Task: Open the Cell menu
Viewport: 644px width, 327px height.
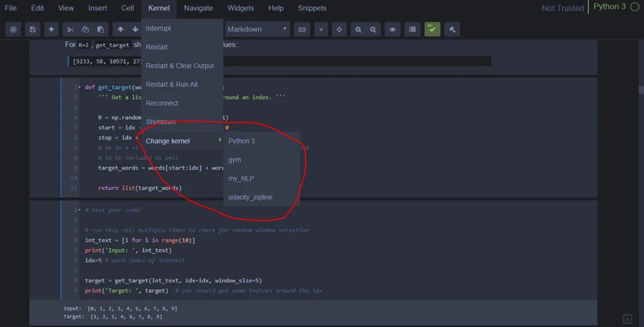Action: coord(128,8)
